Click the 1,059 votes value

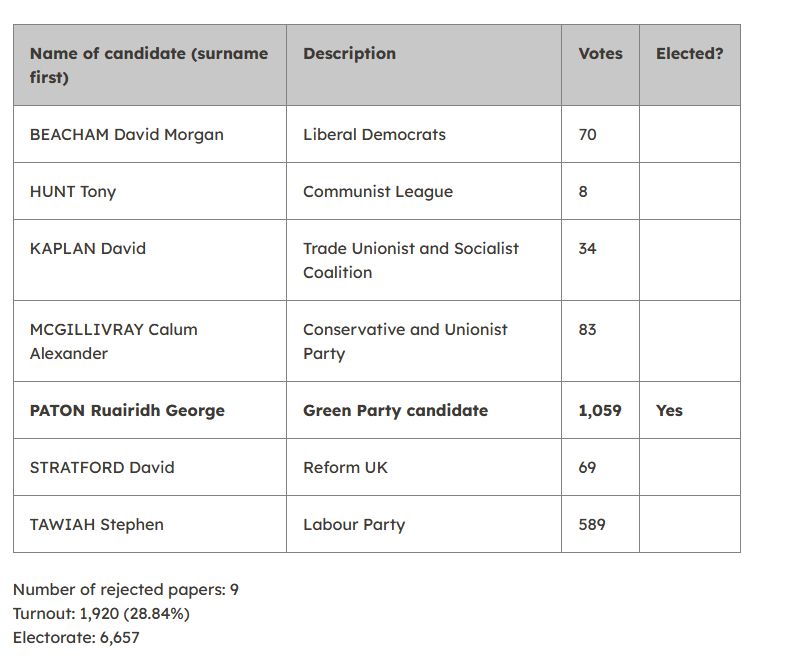(x=600, y=411)
